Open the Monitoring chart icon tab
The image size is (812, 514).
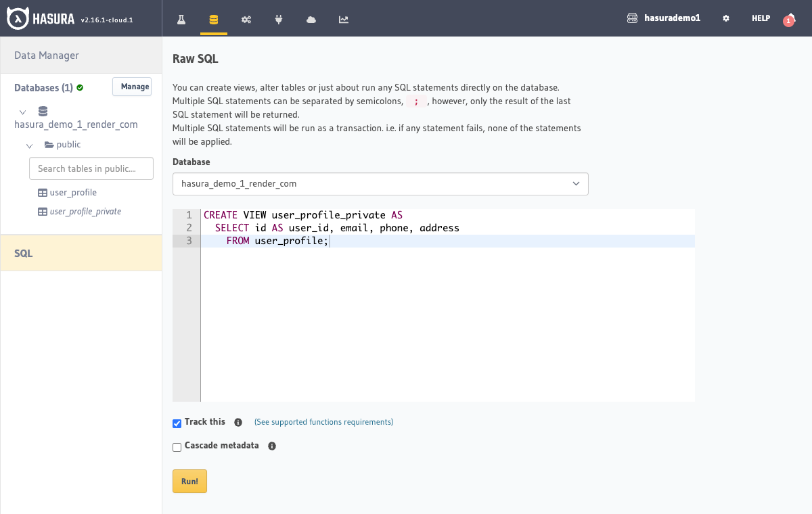click(x=344, y=20)
